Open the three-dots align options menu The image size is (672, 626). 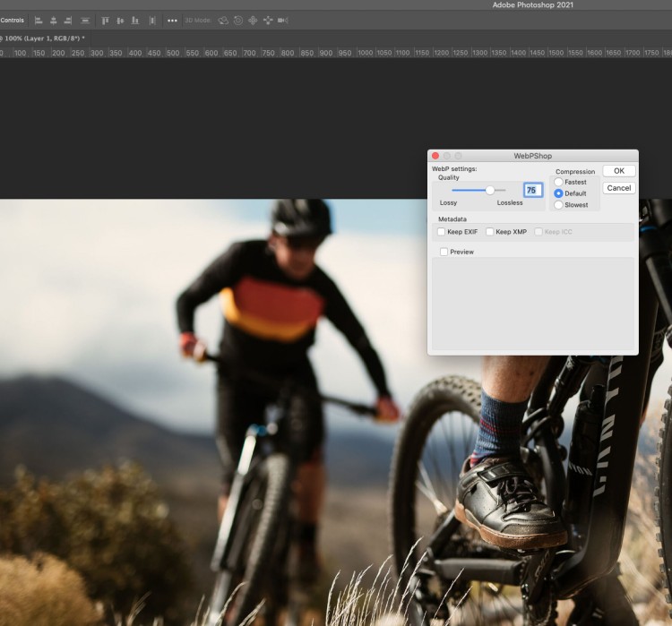click(172, 20)
